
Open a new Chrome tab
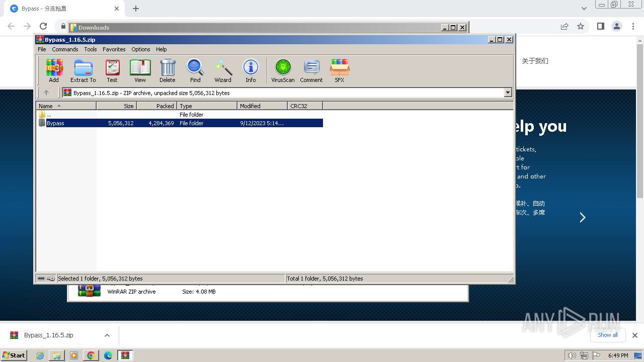point(136,9)
